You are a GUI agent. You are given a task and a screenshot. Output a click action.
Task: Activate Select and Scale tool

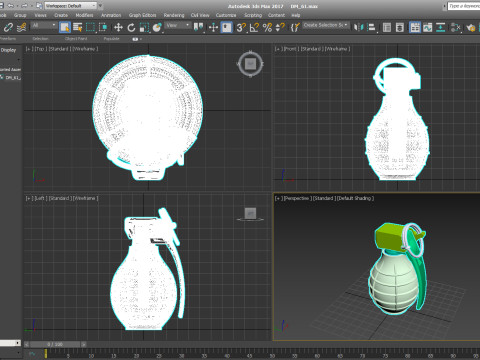click(144, 27)
